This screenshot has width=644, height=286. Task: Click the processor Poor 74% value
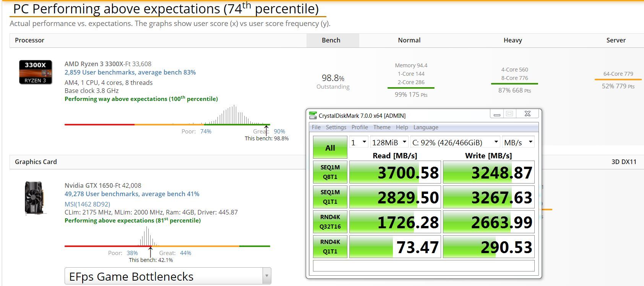pyautogui.click(x=206, y=132)
